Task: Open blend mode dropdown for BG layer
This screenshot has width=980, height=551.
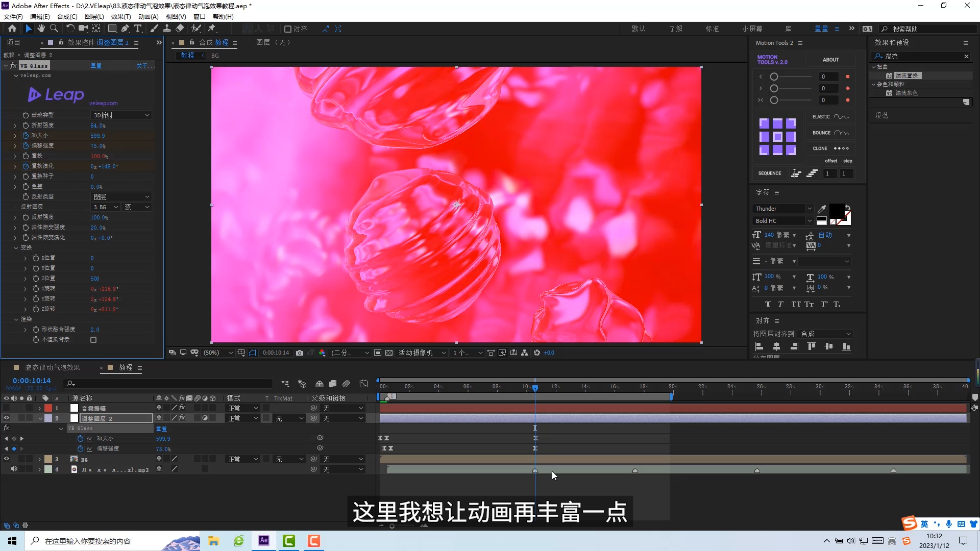Action: click(x=243, y=459)
